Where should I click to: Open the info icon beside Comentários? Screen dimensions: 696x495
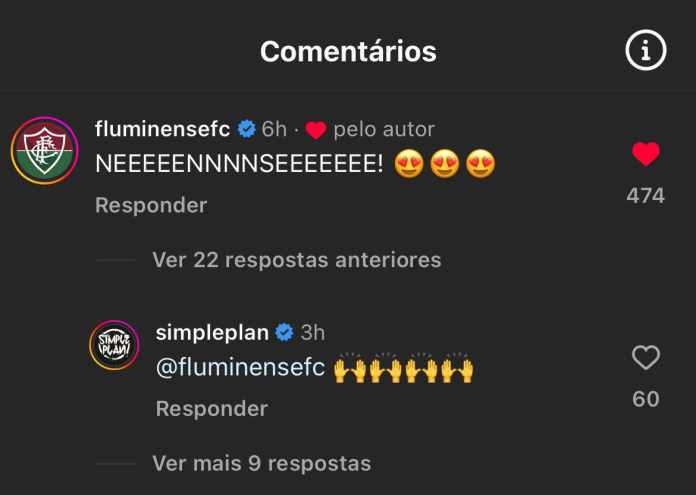(x=646, y=50)
